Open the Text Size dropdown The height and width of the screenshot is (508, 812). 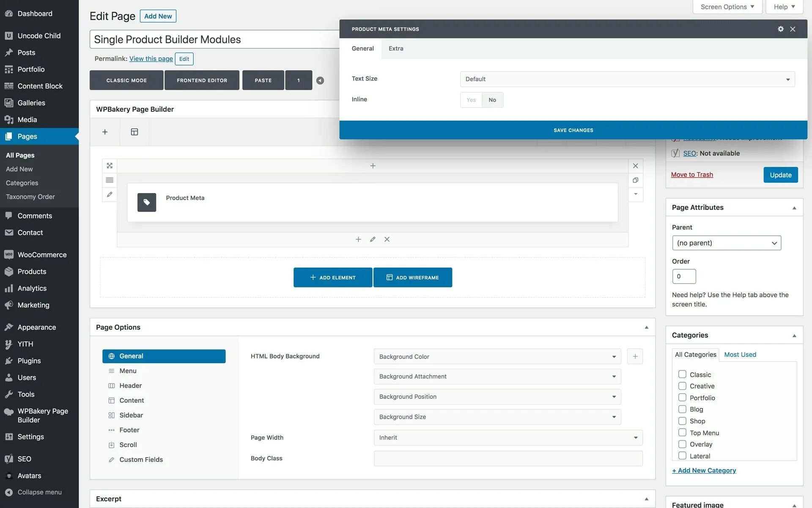pos(627,79)
